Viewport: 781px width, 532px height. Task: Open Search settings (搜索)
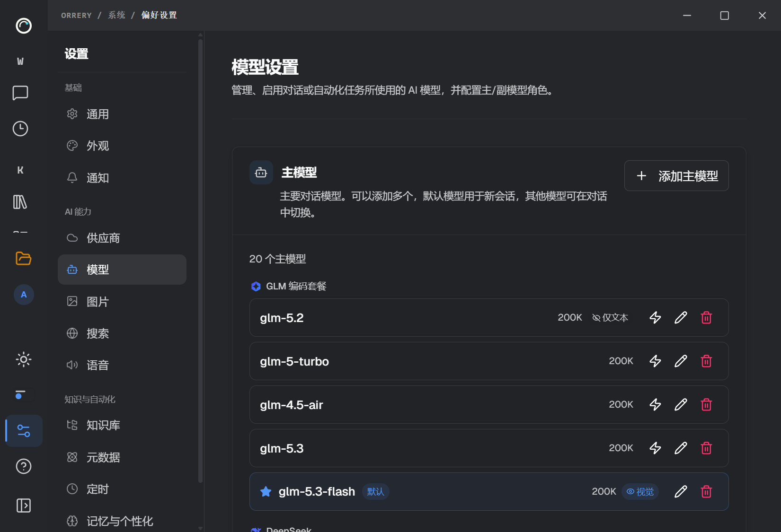pyautogui.click(x=122, y=333)
